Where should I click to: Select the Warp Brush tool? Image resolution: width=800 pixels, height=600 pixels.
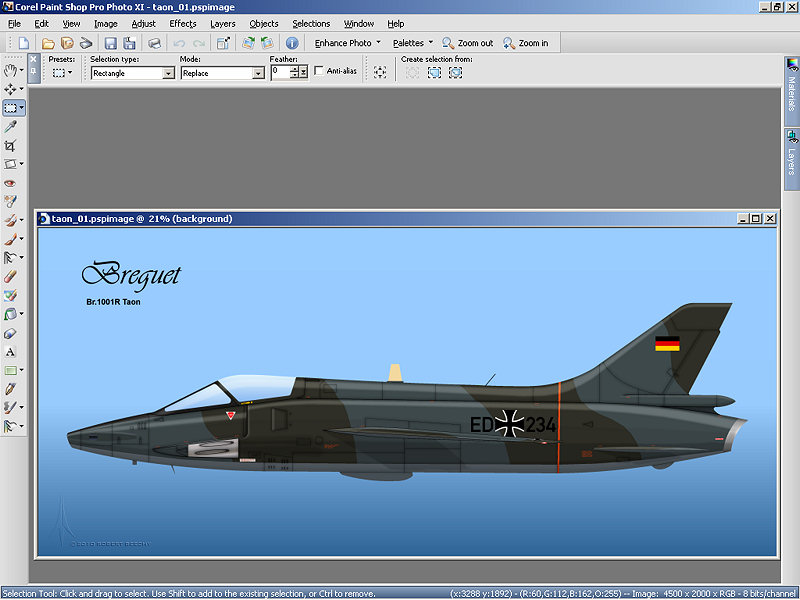click(x=10, y=408)
